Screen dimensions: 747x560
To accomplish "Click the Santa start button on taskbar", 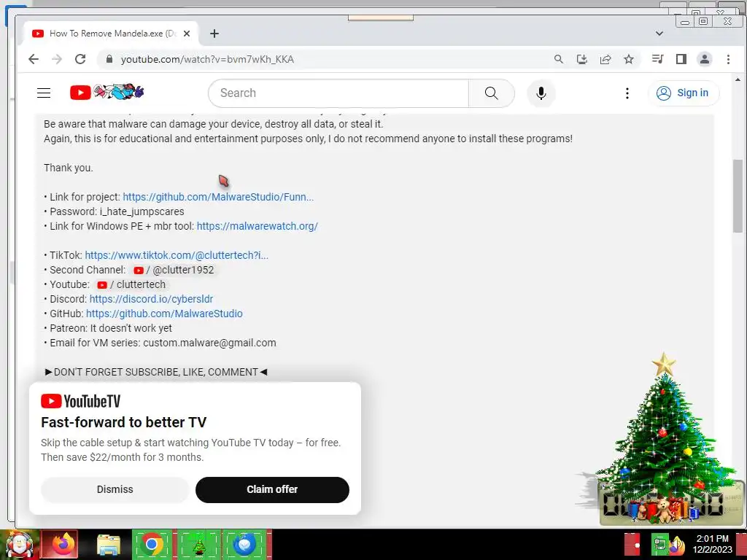I will (x=19, y=545).
